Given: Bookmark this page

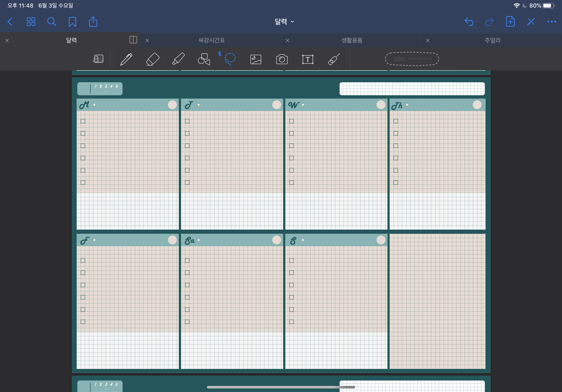Looking at the screenshot, I should click(x=72, y=22).
